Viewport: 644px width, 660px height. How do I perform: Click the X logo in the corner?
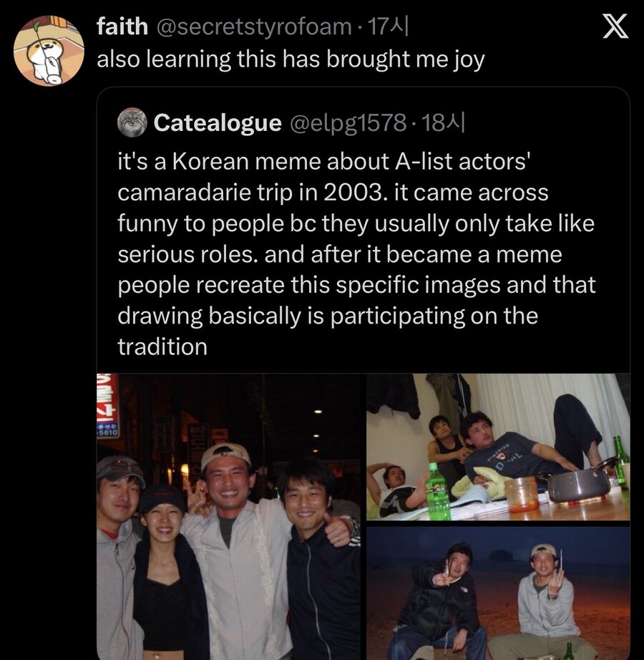pyautogui.click(x=613, y=27)
